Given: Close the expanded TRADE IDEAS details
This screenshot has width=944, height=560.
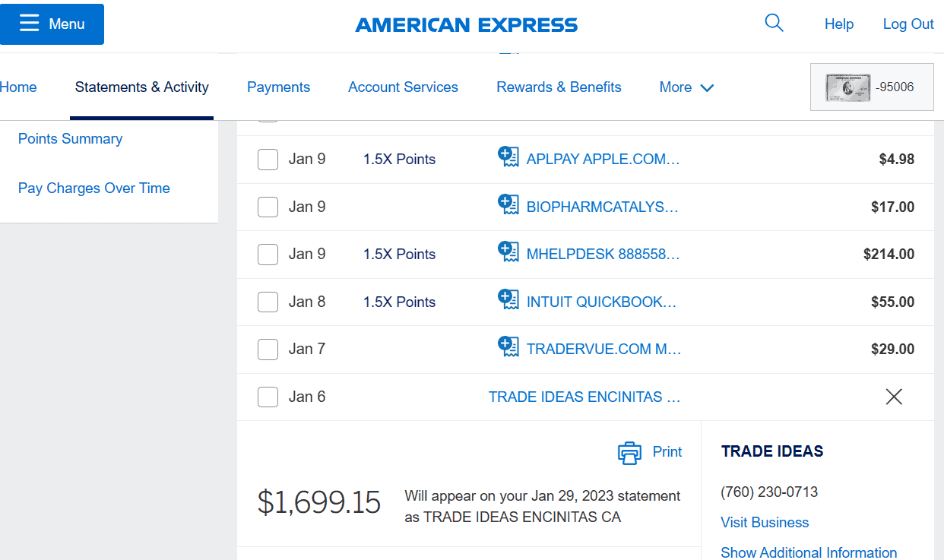Looking at the screenshot, I should click(x=894, y=397).
